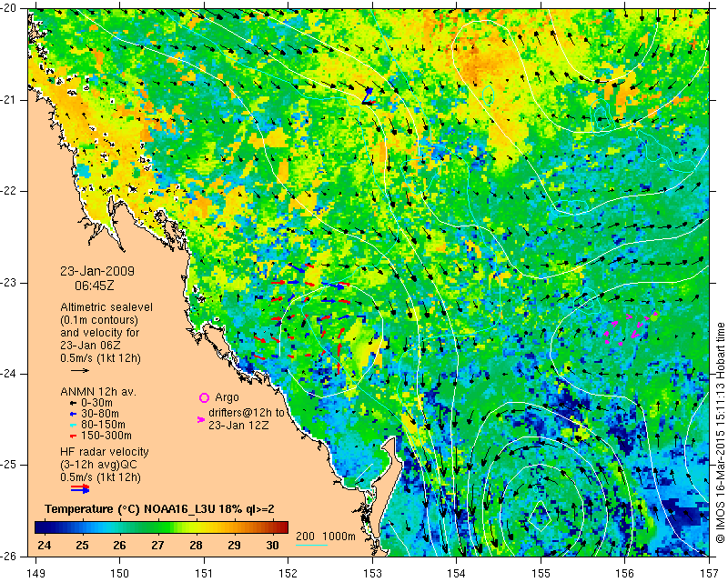
Task: Click the "23-Jan 12Z" text
Action: point(238,425)
